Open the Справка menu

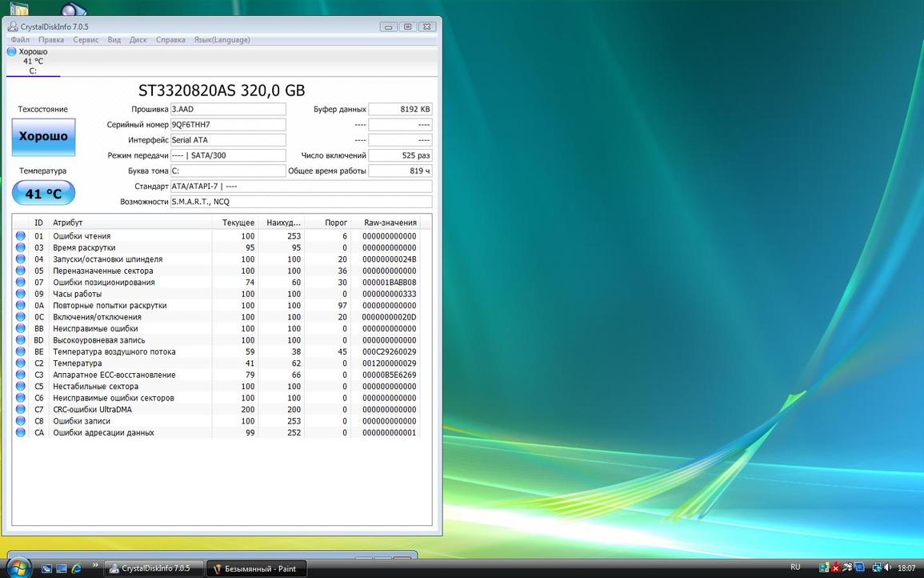(x=170, y=40)
